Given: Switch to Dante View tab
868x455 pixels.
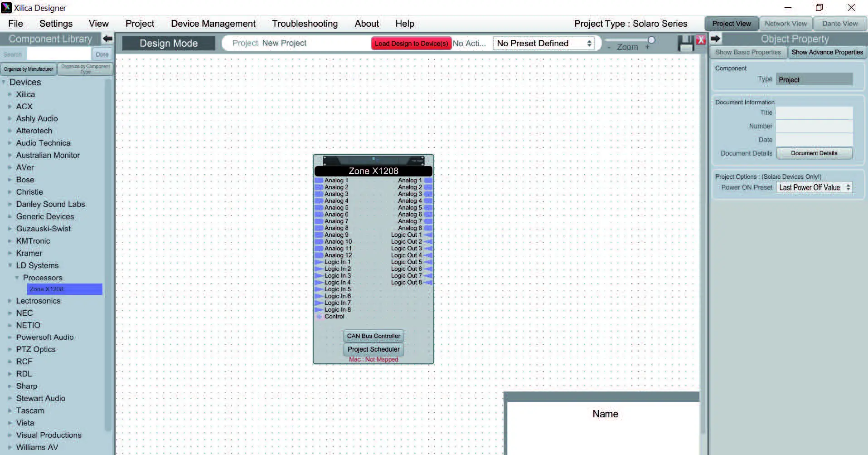Looking at the screenshot, I should 840,24.
